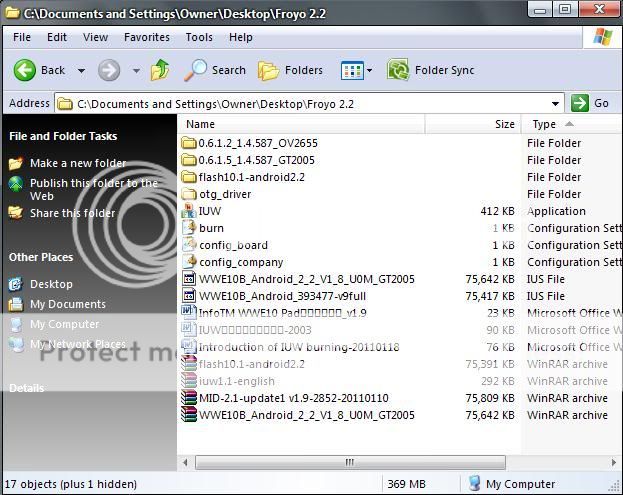Click the 75,809 KB size value
The height and width of the screenshot is (495, 623).
click(490, 398)
